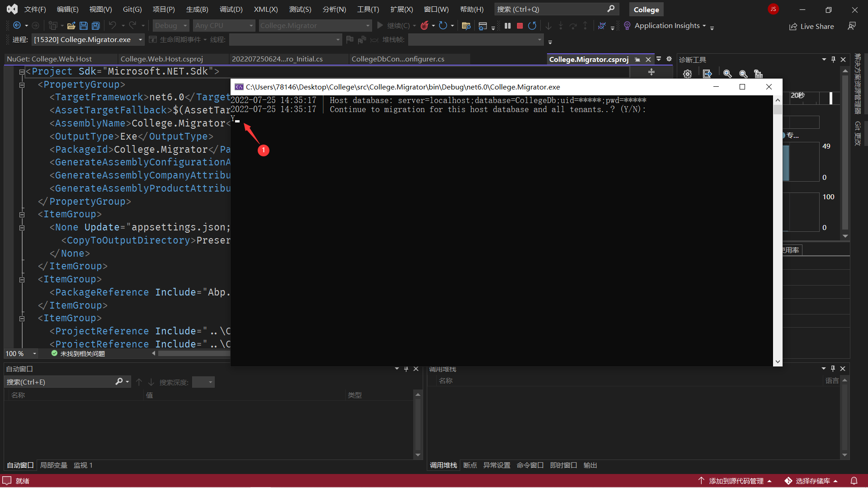Click the Stop Debugging red square icon

pyautogui.click(x=520, y=26)
